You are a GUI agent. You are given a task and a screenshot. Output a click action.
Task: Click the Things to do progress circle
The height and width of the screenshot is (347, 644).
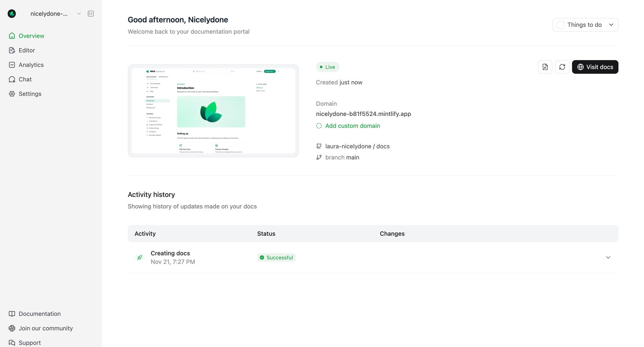coord(561,25)
